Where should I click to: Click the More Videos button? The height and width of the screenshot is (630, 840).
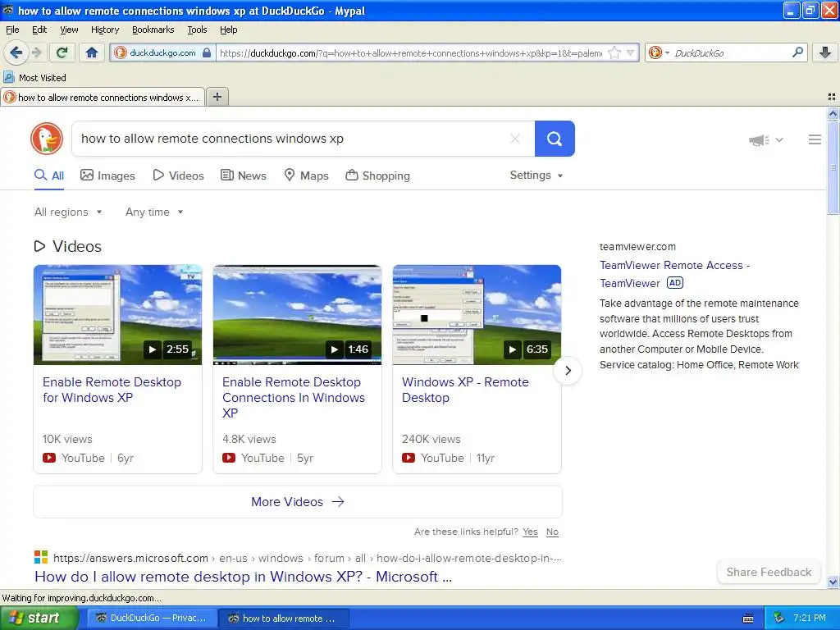(297, 502)
